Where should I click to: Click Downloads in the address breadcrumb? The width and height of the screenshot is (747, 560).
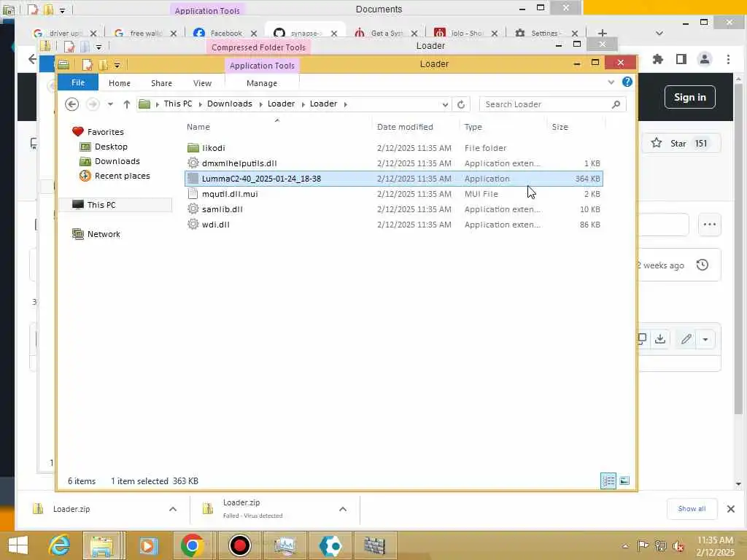229,104
